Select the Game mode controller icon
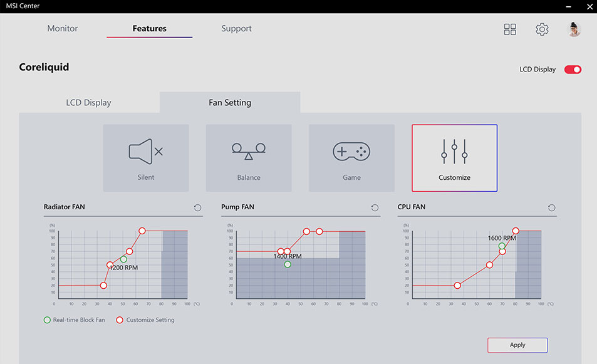This screenshot has width=597, height=364. (351, 152)
